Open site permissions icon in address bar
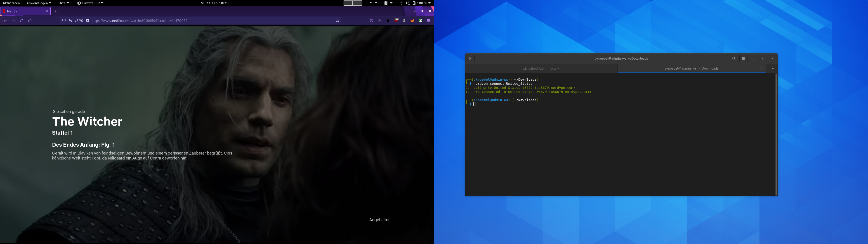 tap(76, 21)
